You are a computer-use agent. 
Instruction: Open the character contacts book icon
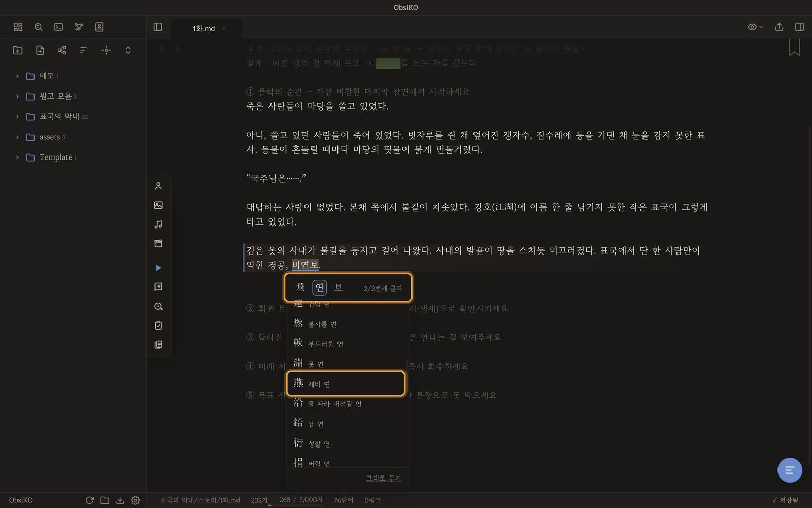[99, 27]
